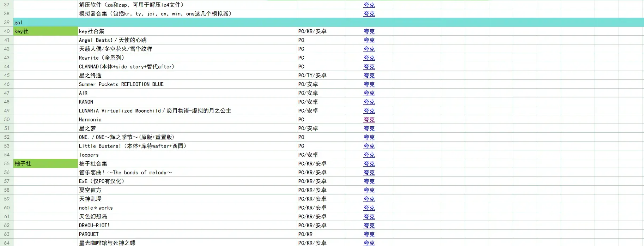Select the cell '天色幻想岛'
This screenshot has height=246, width=644.
click(x=187, y=216)
